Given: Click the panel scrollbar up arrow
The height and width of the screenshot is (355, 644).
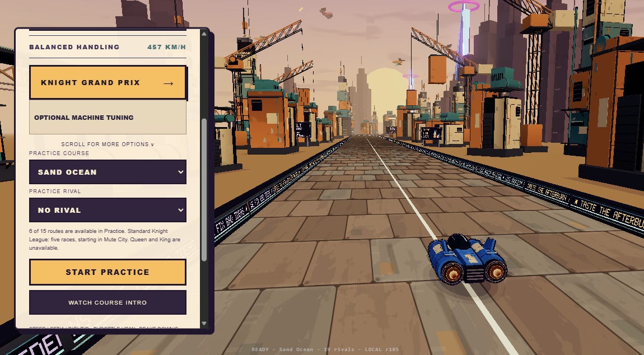Looking at the screenshot, I should point(204,34).
